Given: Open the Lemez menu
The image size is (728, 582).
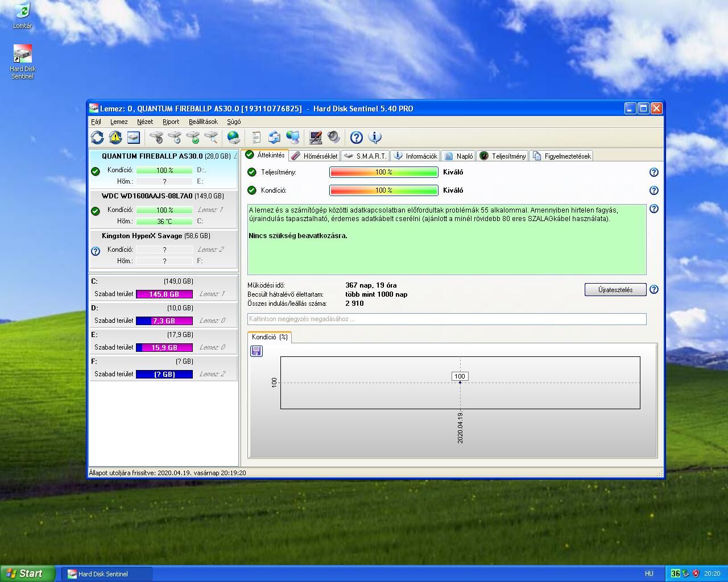Looking at the screenshot, I should pyautogui.click(x=119, y=122).
